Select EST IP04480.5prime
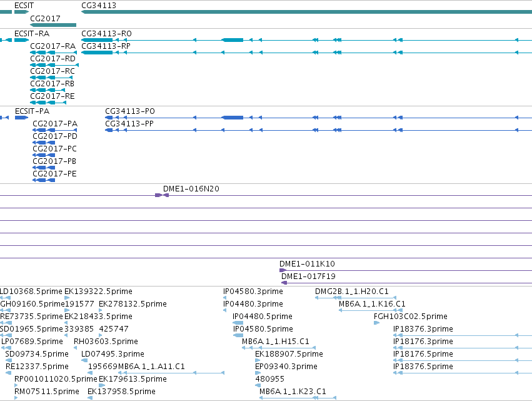The width and height of the screenshot is (532, 401). coord(263,317)
